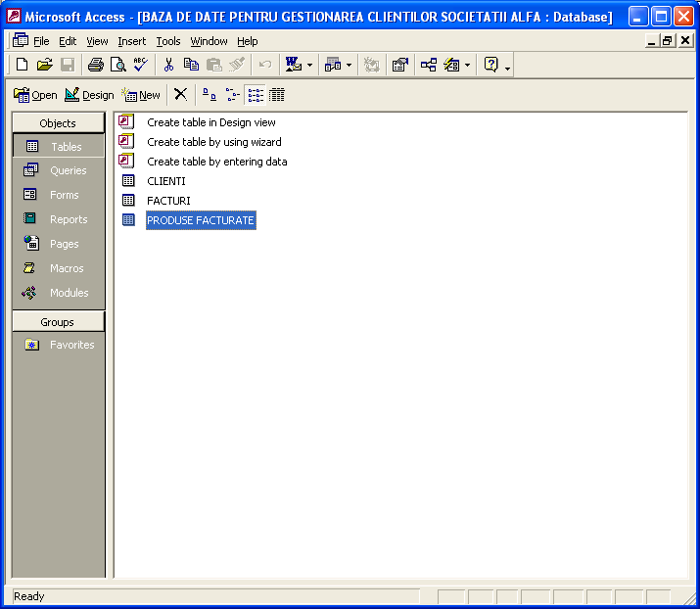Viewport: 700px width, 609px height.
Task: Expand the Toolbar Options arrow
Action: [507, 68]
